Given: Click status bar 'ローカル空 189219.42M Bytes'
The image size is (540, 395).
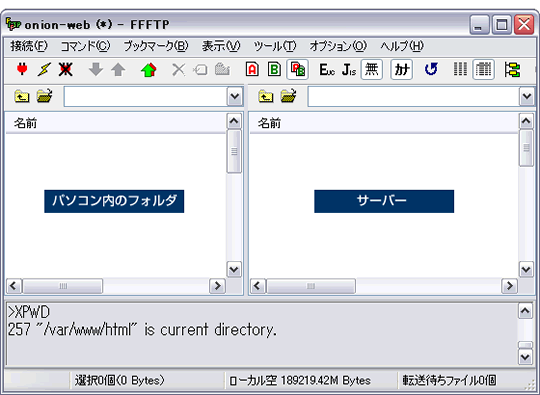Looking at the screenshot, I should [x=300, y=381].
